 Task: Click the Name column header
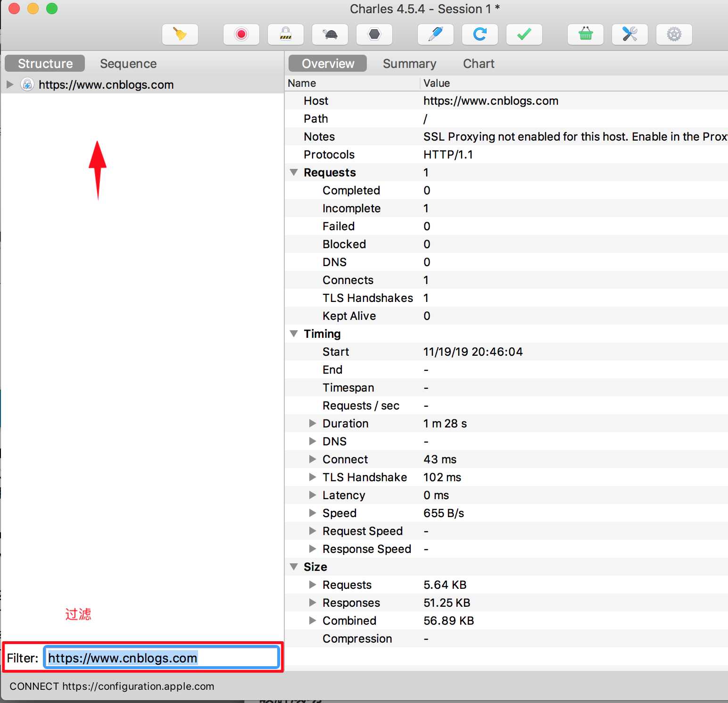click(352, 83)
